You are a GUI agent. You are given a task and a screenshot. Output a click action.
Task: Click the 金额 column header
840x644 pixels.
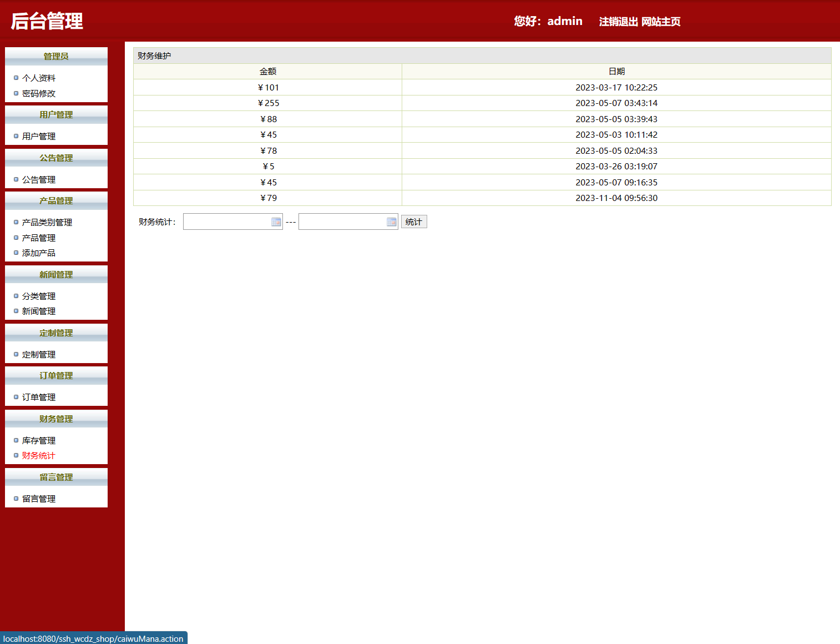click(x=268, y=72)
